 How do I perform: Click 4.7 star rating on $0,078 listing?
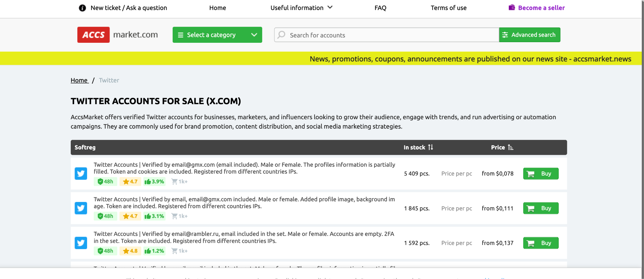point(130,181)
